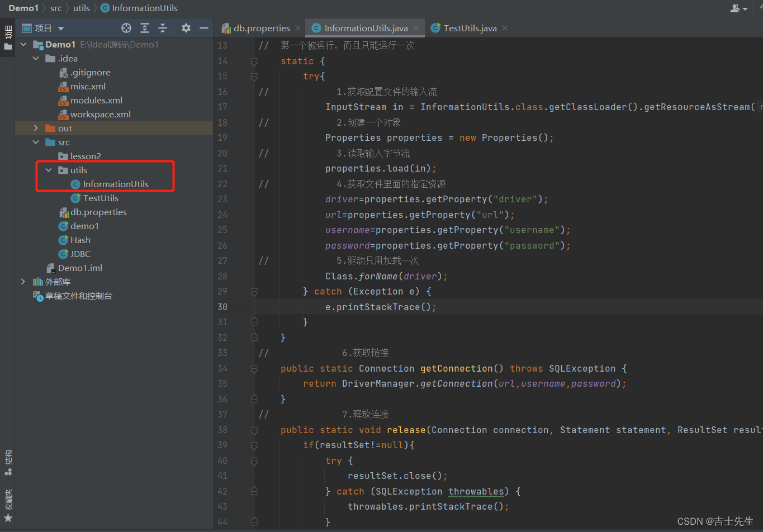Open the Structure tool window on the left sidebar

8,463
